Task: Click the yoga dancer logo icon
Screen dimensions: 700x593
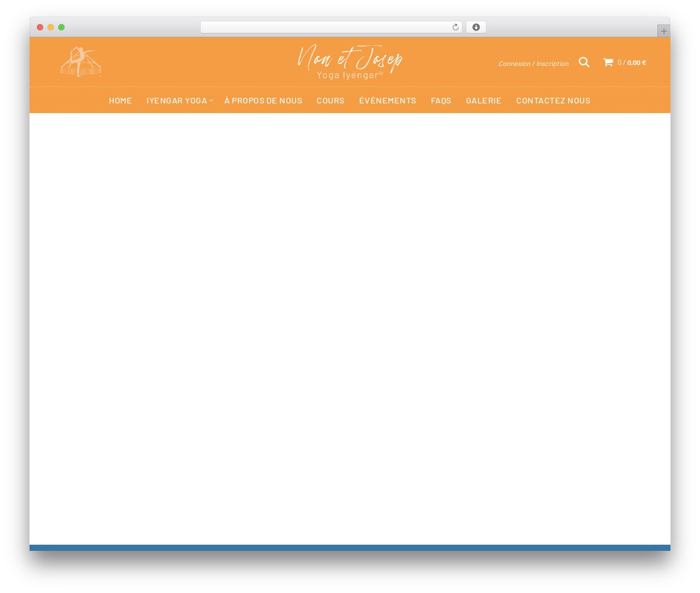Action: [81, 62]
